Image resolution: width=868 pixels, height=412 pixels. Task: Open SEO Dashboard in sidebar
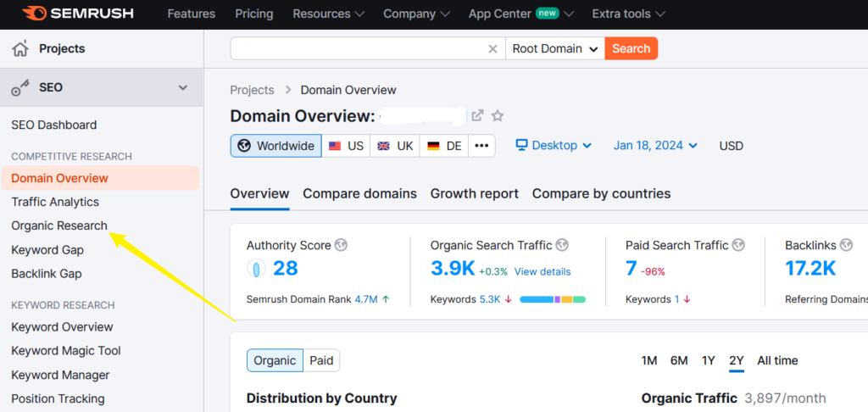tap(54, 125)
